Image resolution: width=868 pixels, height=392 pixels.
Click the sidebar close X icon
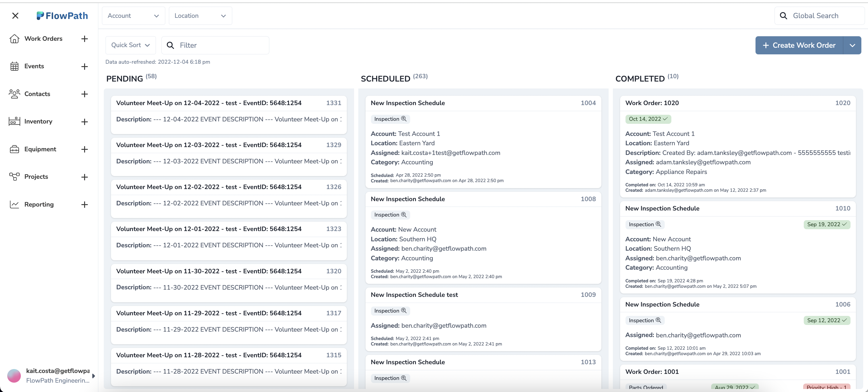click(x=15, y=15)
